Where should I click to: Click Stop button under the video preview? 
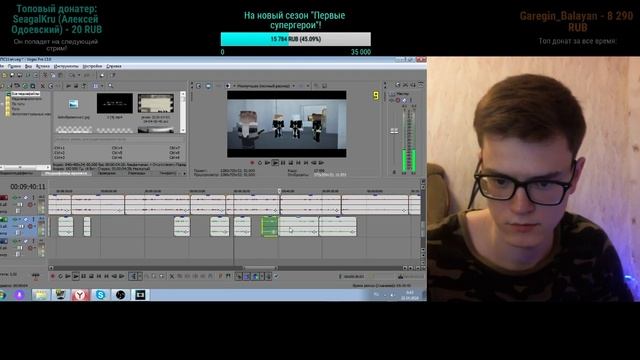291,162
